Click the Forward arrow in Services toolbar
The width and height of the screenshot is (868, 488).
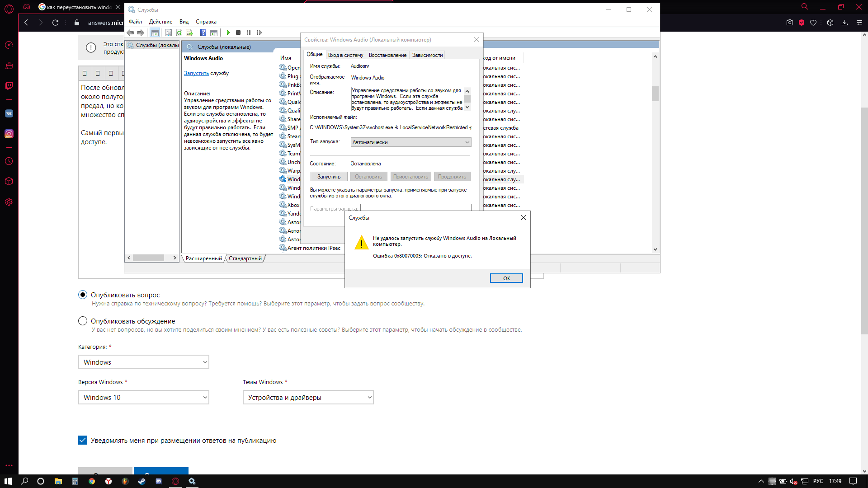(x=141, y=33)
